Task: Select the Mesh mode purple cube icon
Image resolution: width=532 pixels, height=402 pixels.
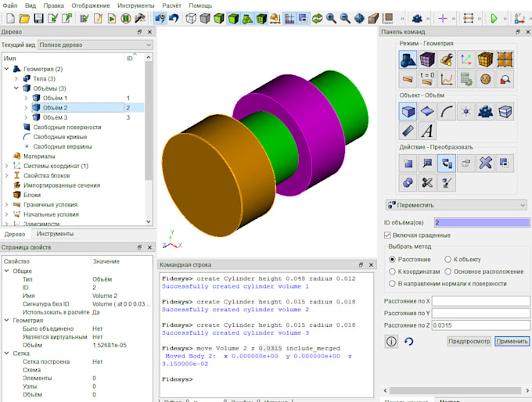Action: tap(427, 60)
